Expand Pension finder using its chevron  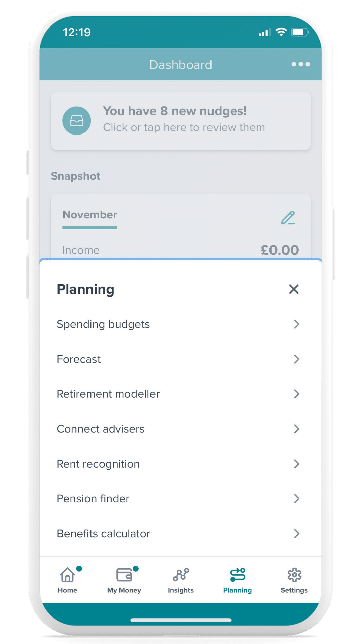tap(297, 499)
